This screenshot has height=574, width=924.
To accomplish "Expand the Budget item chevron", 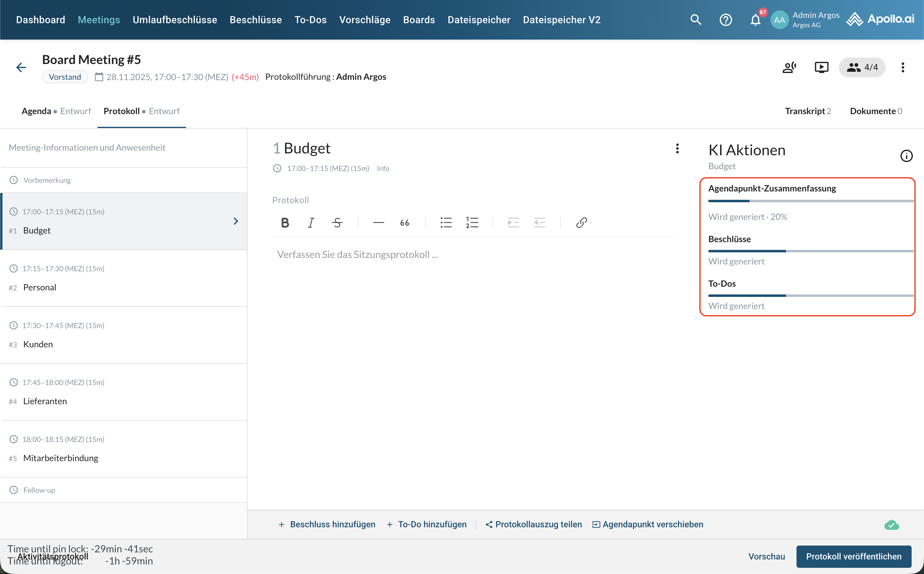I will (236, 221).
